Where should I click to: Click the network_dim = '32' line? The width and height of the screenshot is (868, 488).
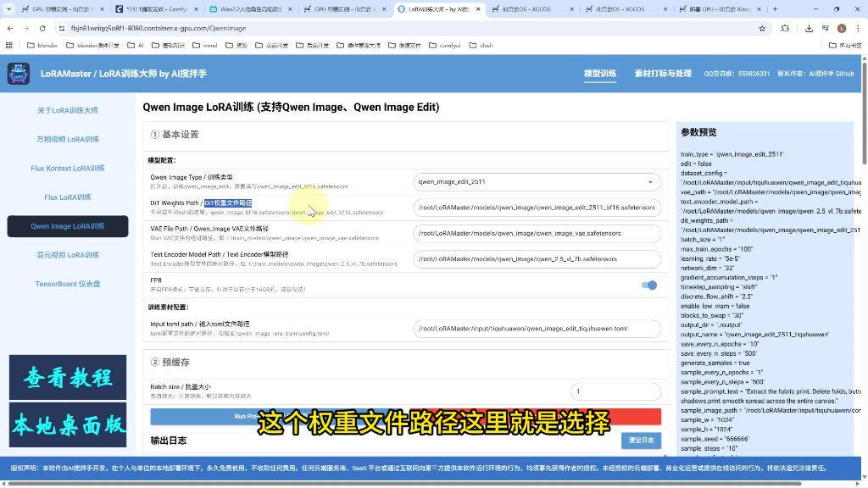pos(708,269)
